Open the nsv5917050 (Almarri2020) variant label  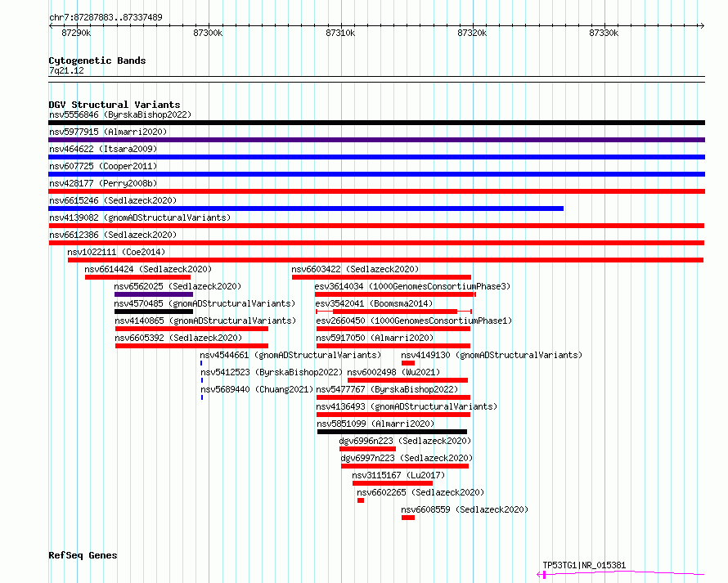375,338
